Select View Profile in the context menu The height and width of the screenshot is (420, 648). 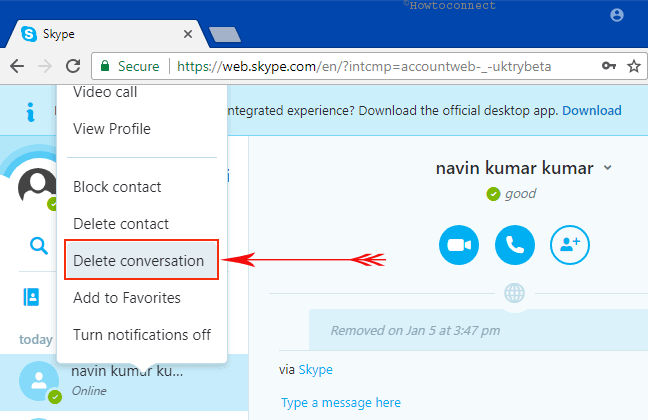[x=112, y=129]
